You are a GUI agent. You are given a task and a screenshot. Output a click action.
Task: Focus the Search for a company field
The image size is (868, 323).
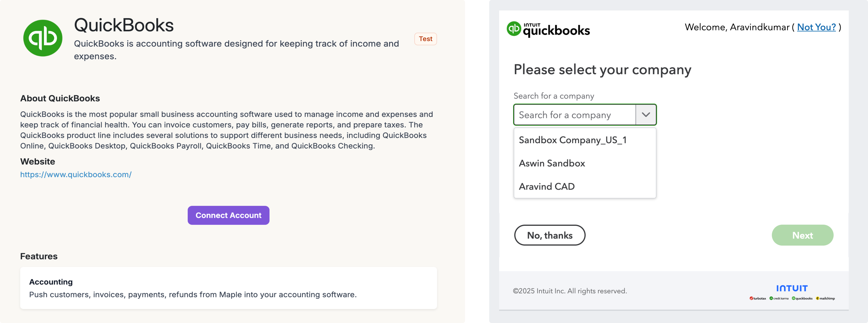click(574, 115)
